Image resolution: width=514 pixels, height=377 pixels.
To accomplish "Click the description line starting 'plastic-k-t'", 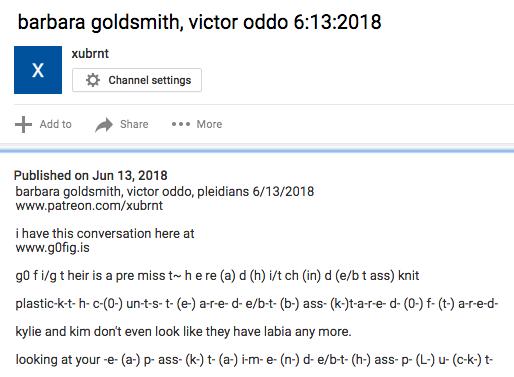I will 257,304.
